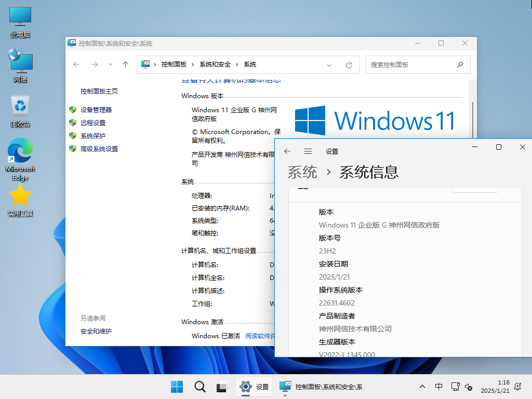Image resolution: width=532 pixels, height=399 pixels.
Task: Click the shield icon beside 远程设置
Action: pyautogui.click(x=73, y=123)
